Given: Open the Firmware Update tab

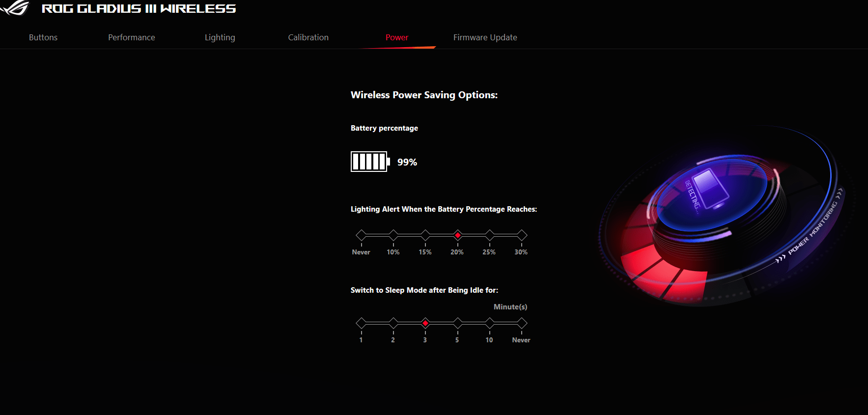Looking at the screenshot, I should 485,37.
